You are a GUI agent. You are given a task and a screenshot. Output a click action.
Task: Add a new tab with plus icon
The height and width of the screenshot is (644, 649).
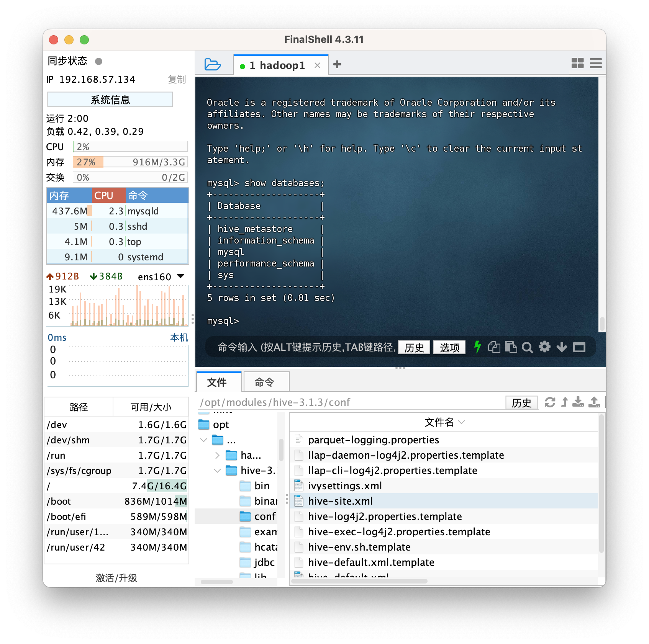tap(337, 64)
